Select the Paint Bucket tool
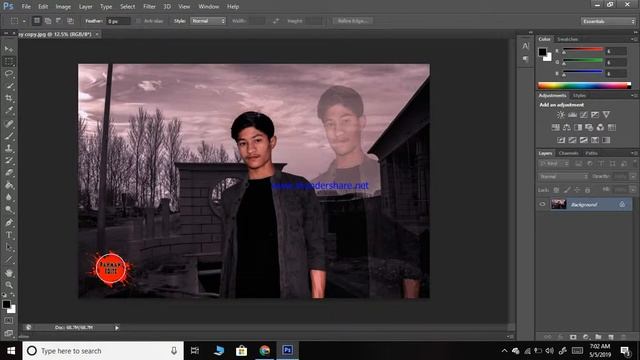 coord(9,185)
